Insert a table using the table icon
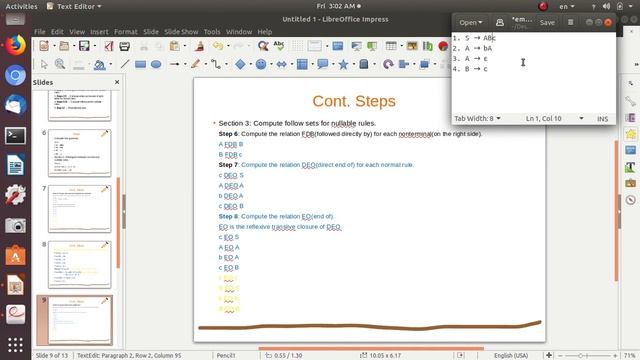The width and height of the screenshot is (640, 360). [391, 46]
